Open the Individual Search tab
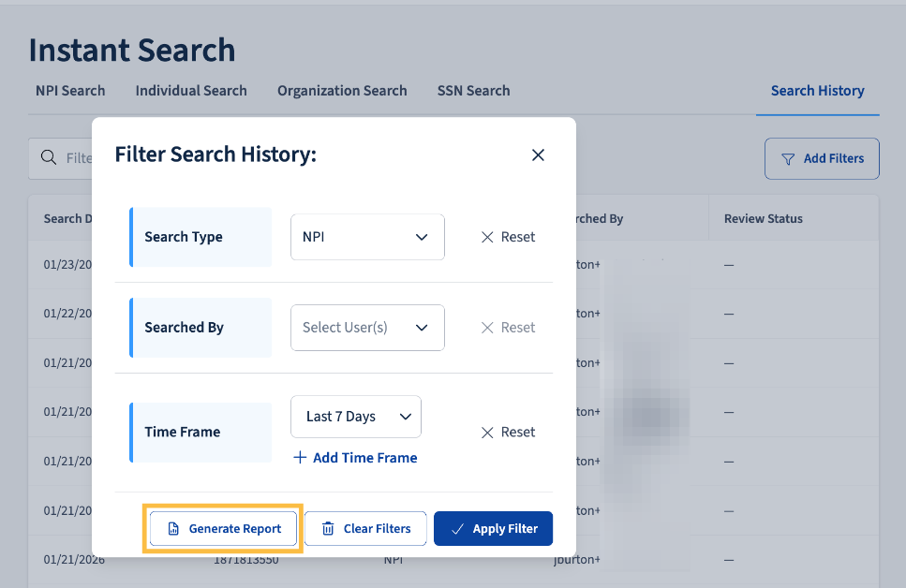906x588 pixels. pos(191,91)
